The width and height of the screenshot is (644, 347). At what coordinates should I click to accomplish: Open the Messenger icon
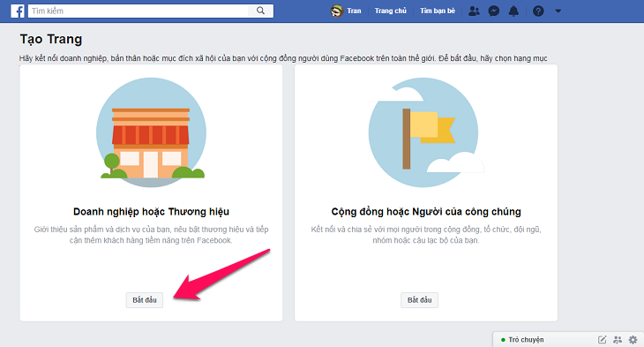pyautogui.click(x=494, y=11)
